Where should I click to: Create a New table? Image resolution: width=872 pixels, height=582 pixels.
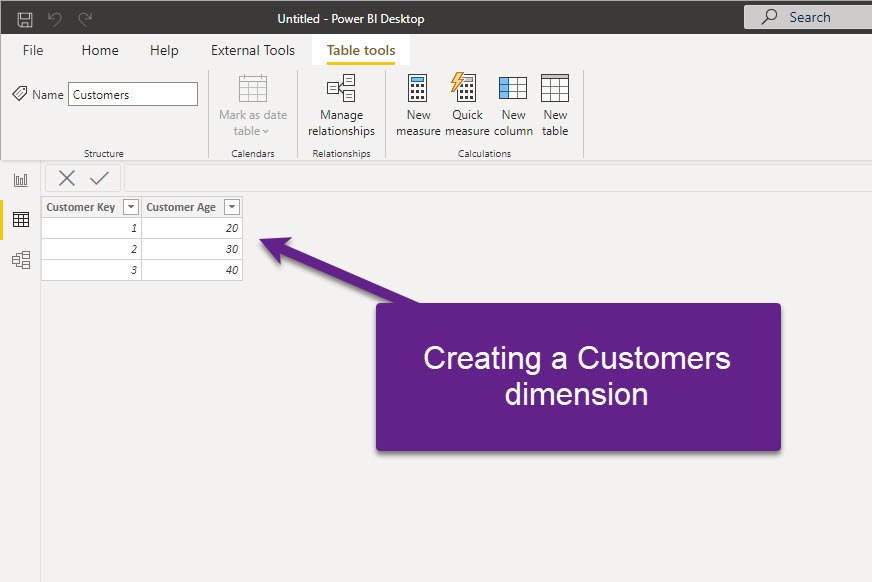[x=555, y=106]
